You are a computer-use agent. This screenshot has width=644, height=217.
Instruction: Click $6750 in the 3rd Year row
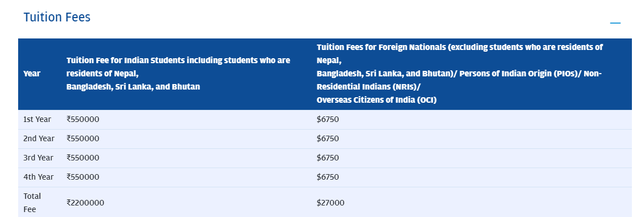click(328, 158)
